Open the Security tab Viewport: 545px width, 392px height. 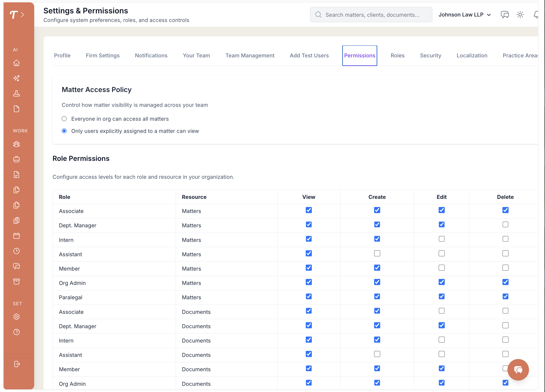coord(430,55)
